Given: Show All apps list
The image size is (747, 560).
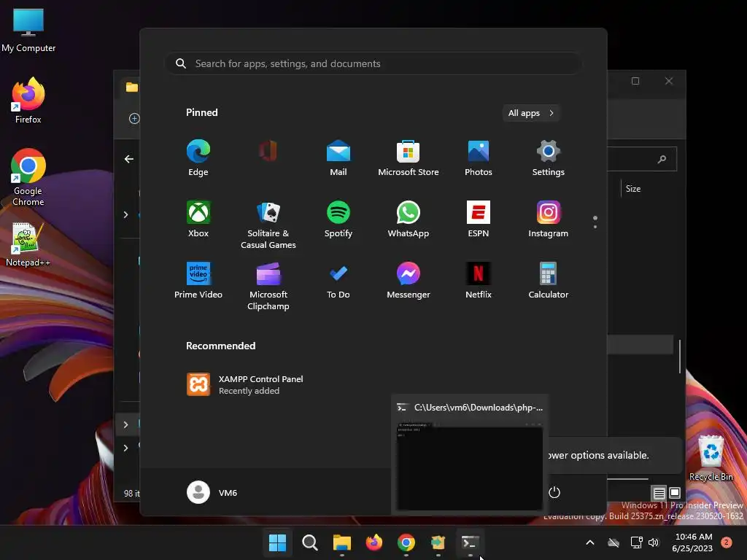Looking at the screenshot, I should point(531,113).
